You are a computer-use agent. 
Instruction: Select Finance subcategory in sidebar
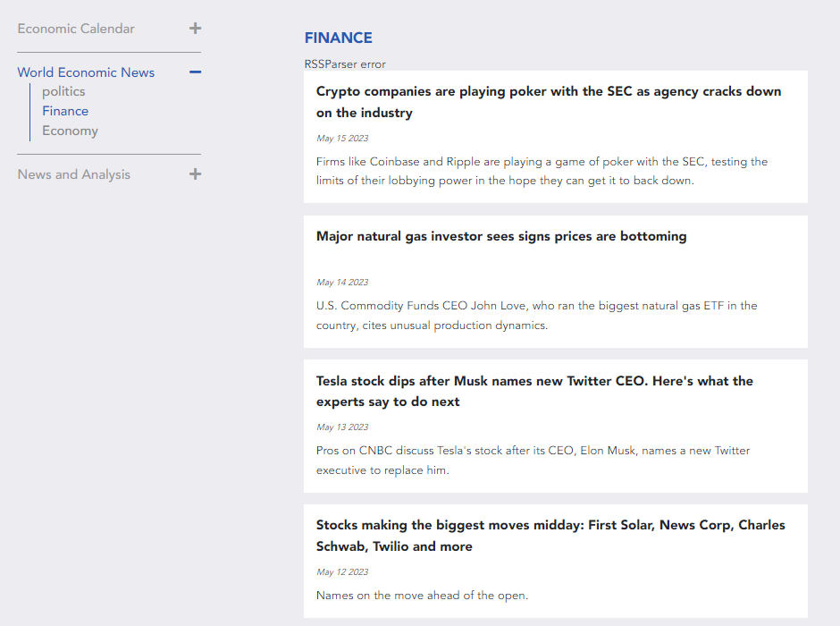(x=65, y=111)
